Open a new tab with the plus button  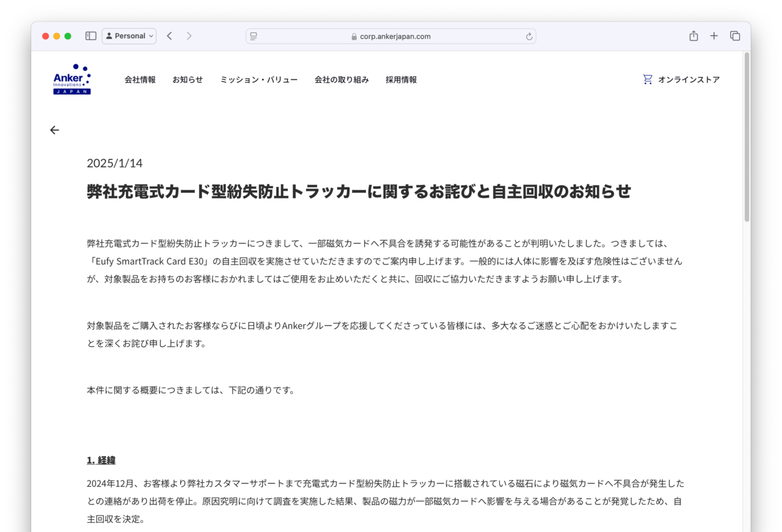click(x=714, y=36)
